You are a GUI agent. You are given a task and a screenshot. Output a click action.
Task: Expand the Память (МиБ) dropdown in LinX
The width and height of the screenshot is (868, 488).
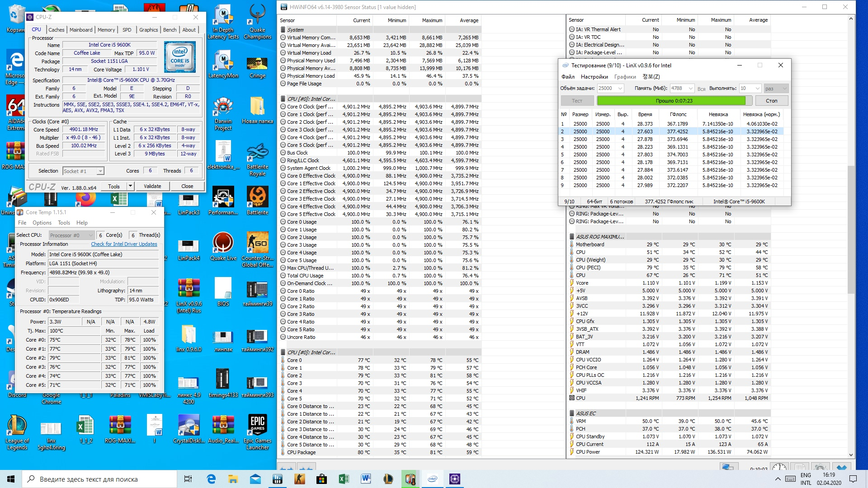click(691, 89)
